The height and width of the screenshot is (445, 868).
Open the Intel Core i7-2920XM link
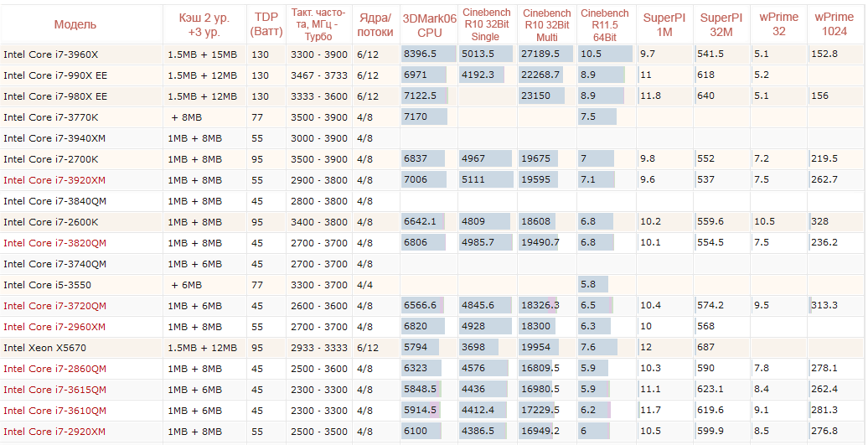pos(54,432)
